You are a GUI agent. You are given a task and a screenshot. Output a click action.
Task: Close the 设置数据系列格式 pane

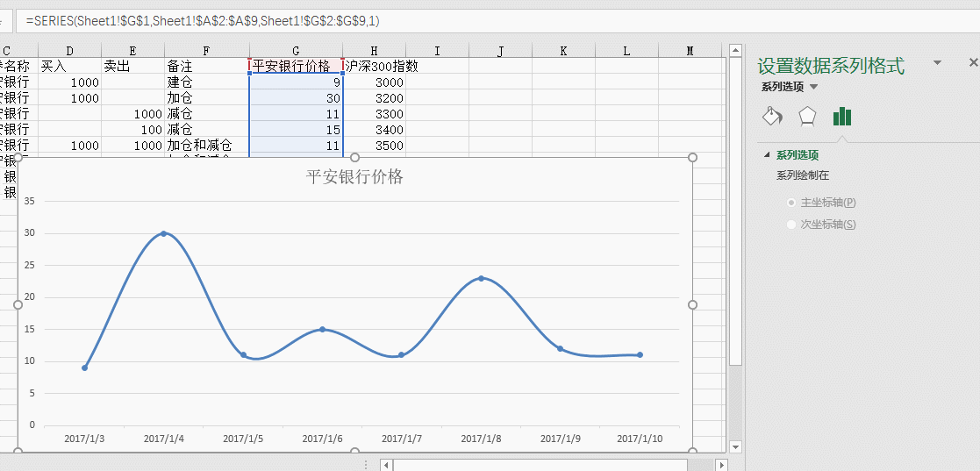972,63
